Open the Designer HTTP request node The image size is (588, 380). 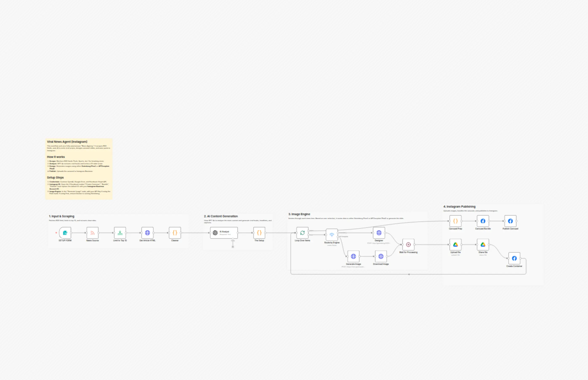click(x=379, y=233)
